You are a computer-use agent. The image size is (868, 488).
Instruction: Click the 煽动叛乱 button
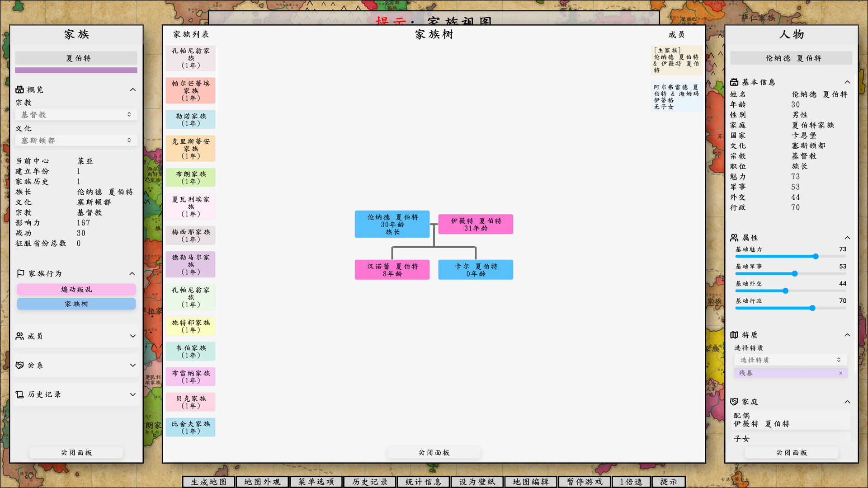point(76,289)
